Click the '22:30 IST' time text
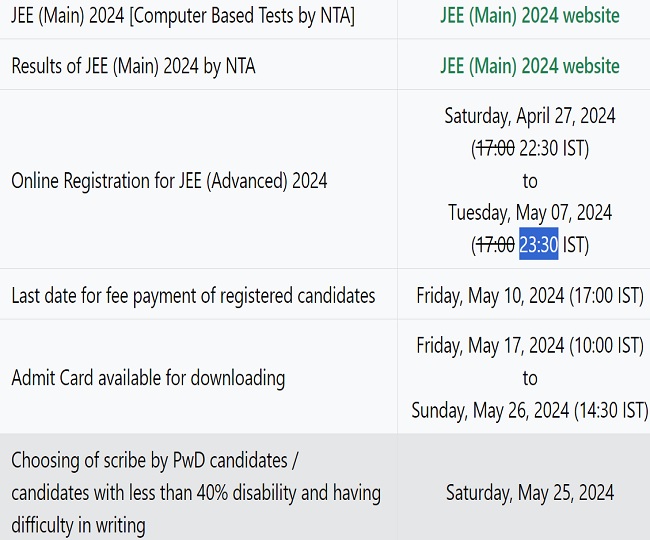This screenshot has width=650, height=540. click(552, 148)
